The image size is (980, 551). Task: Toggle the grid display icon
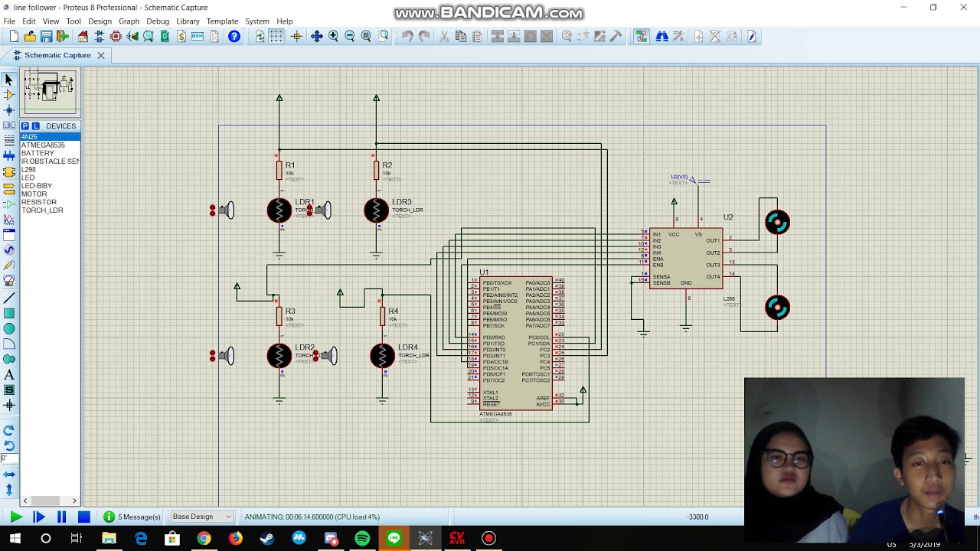pyautogui.click(x=276, y=37)
